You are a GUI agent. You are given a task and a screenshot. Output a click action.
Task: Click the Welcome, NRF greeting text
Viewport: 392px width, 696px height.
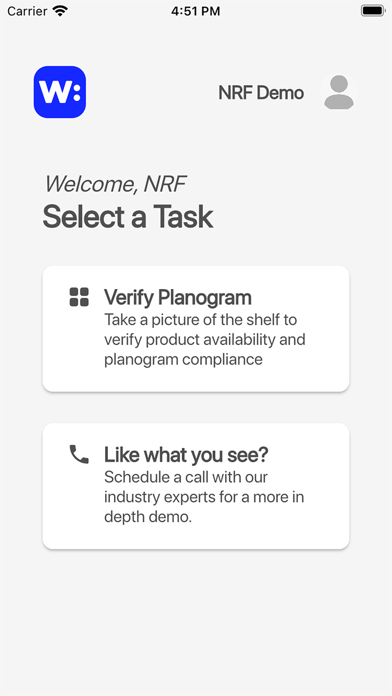point(115,184)
